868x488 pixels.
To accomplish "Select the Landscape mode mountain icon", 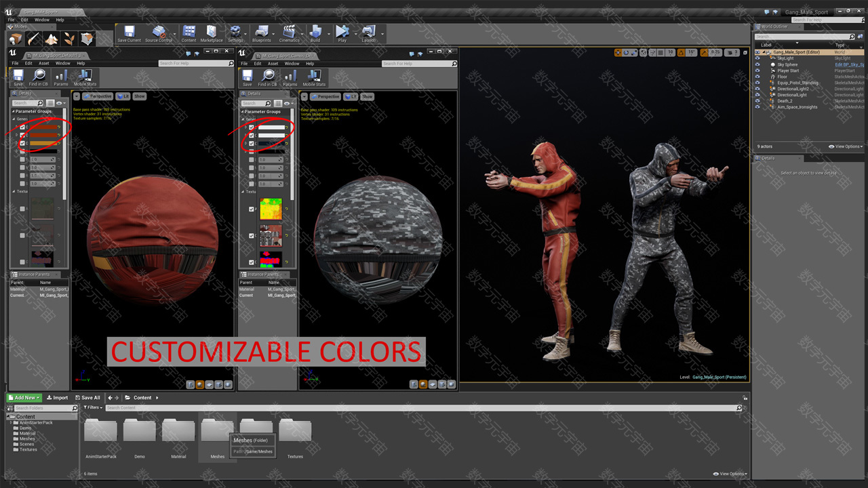I will pos(51,39).
